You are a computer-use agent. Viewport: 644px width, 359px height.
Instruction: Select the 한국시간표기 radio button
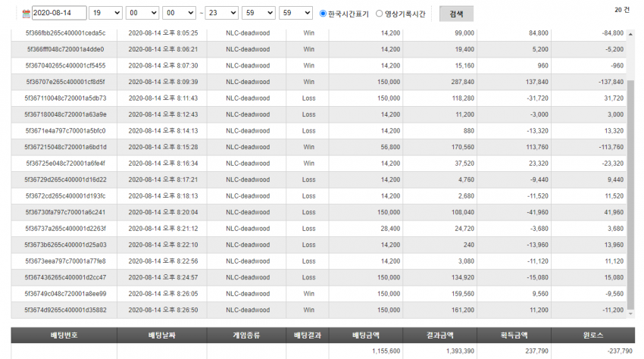coord(323,14)
